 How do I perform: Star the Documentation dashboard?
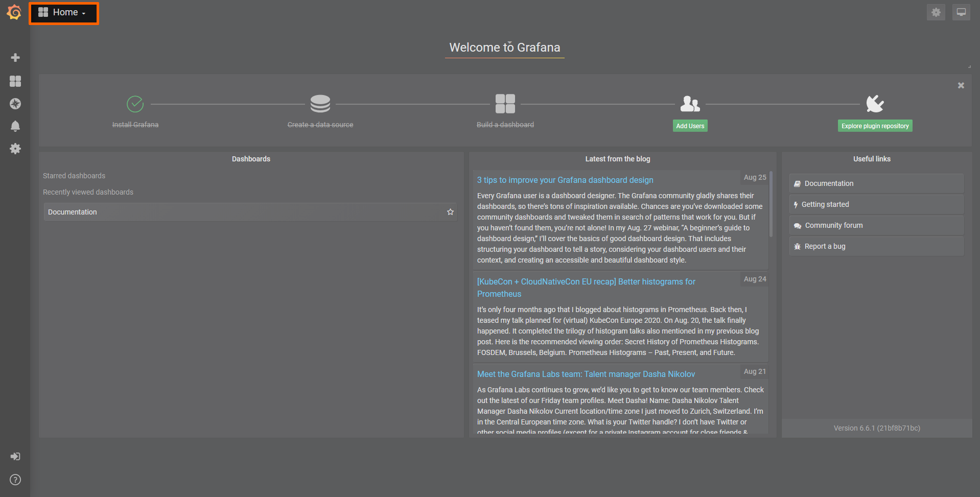pyautogui.click(x=450, y=211)
